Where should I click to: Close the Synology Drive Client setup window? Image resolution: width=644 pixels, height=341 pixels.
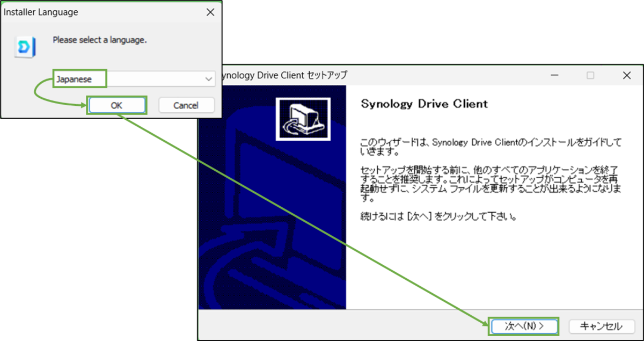point(626,76)
